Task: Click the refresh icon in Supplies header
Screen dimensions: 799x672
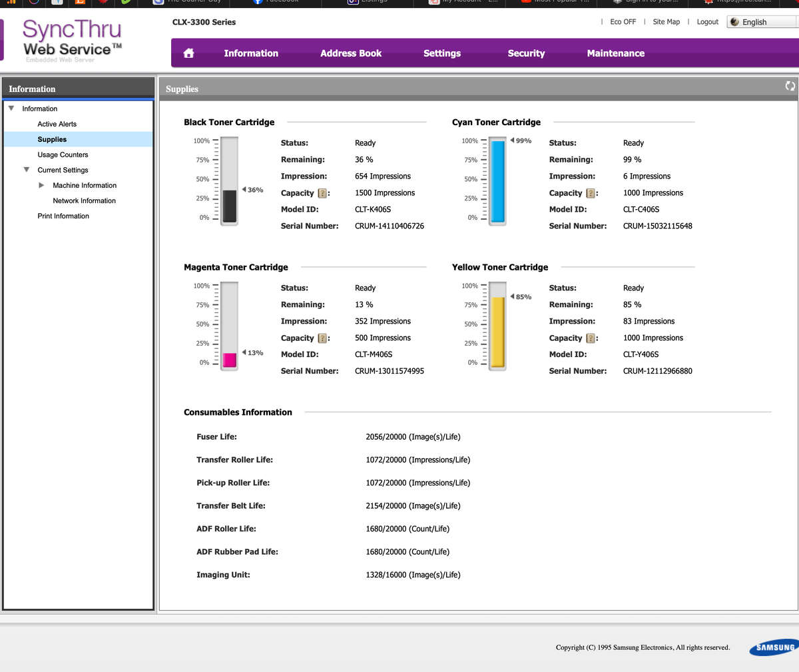Action: [x=790, y=86]
